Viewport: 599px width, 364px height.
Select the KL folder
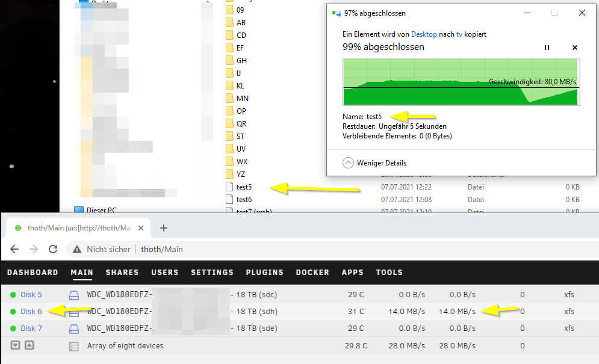point(235,85)
